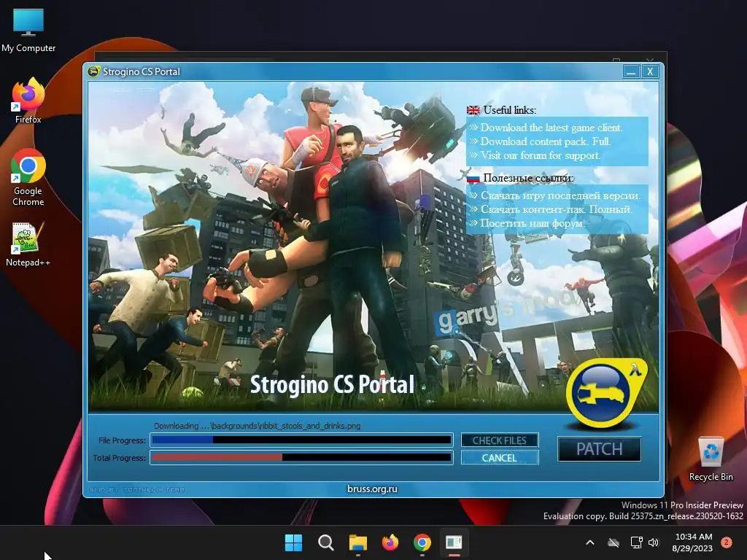
Task: Click the File Progress bar
Action: pos(301,440)
